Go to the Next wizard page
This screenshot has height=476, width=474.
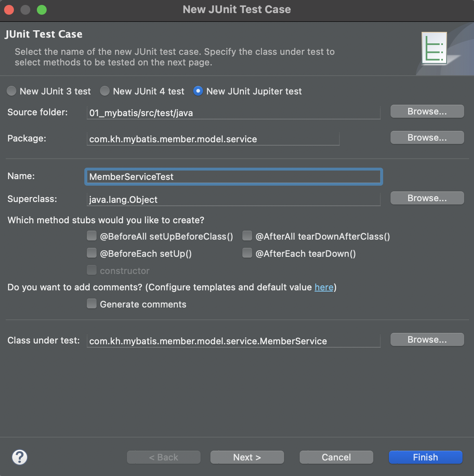[x=247, y=457]
